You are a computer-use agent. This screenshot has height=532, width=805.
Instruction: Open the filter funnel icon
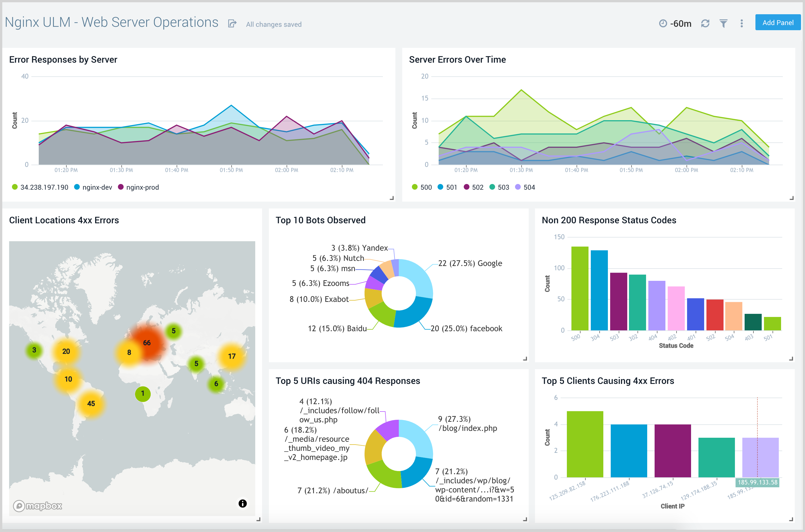tap(723, 23)
